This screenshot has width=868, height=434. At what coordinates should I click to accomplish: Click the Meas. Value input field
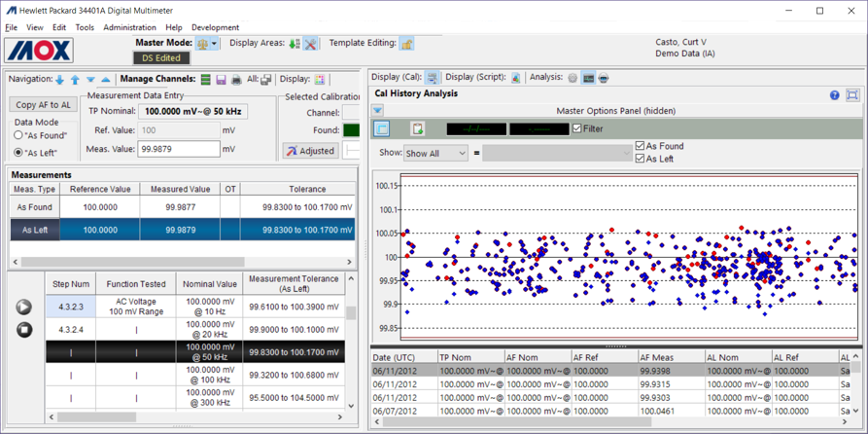click(x=178, y=150)
